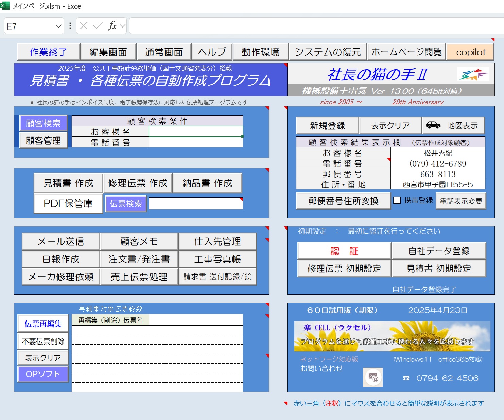
Task: Click the お客様名 search input cell
Action: click(196, 132)
